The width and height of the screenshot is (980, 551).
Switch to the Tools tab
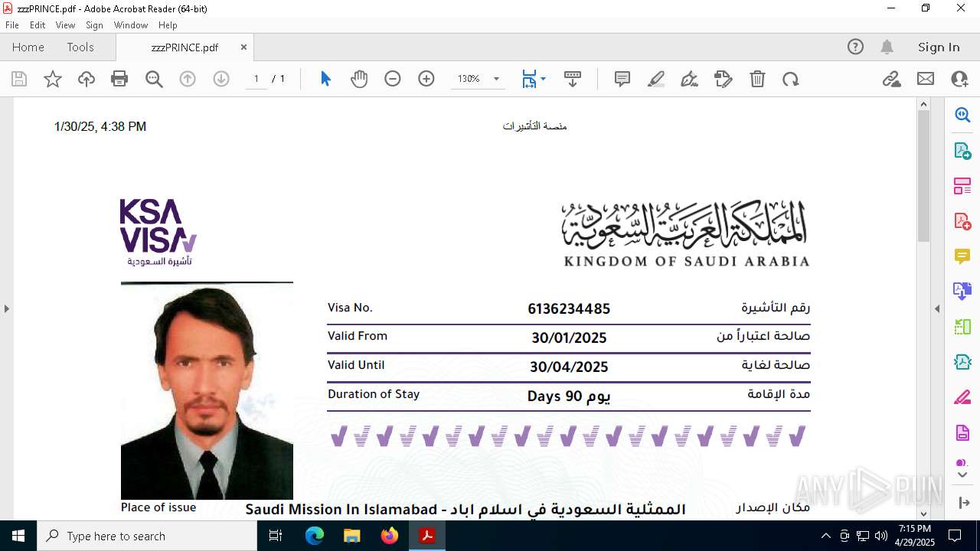pos(80,47)
